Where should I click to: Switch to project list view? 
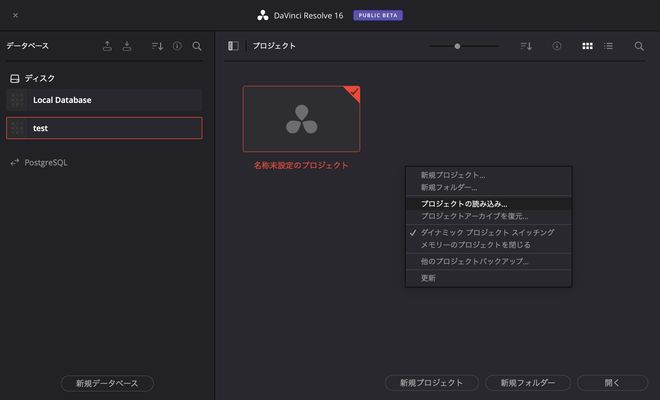click(608, 46)
